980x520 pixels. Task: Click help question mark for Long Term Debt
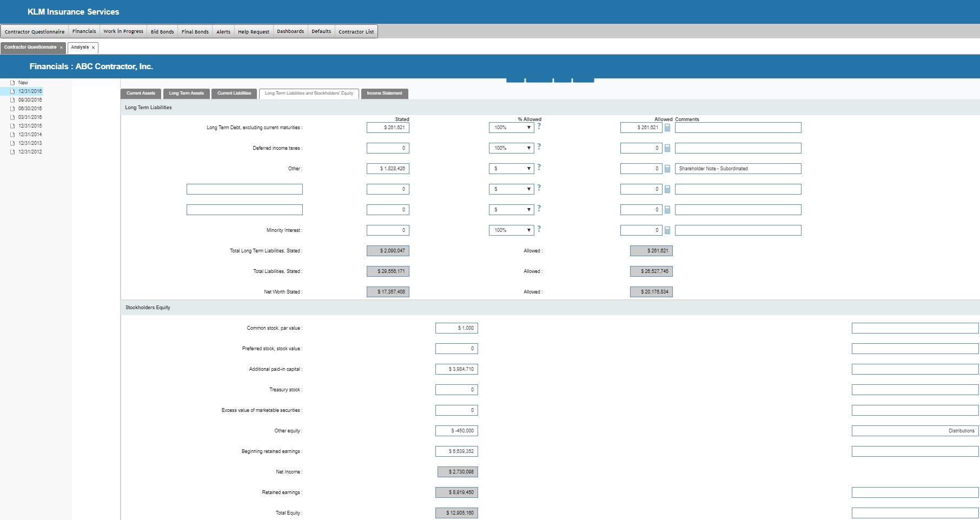tap(539, 126)
